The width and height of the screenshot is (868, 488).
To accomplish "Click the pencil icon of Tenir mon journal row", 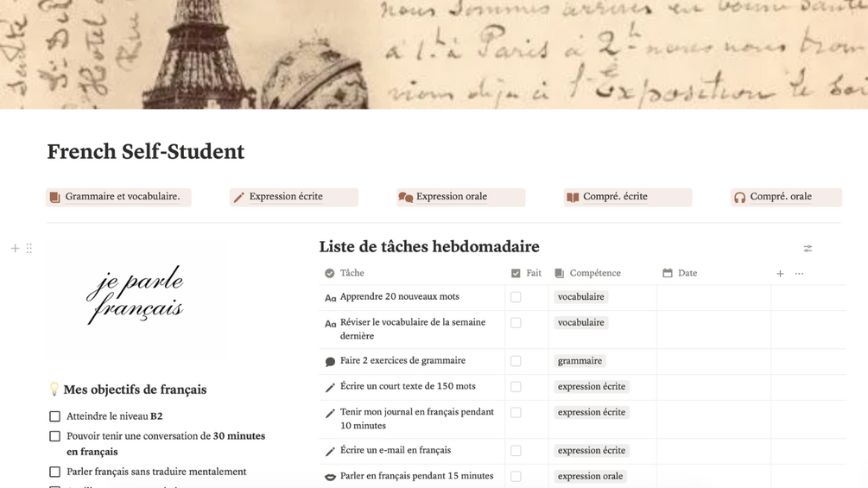I will (x=331, y=414).
